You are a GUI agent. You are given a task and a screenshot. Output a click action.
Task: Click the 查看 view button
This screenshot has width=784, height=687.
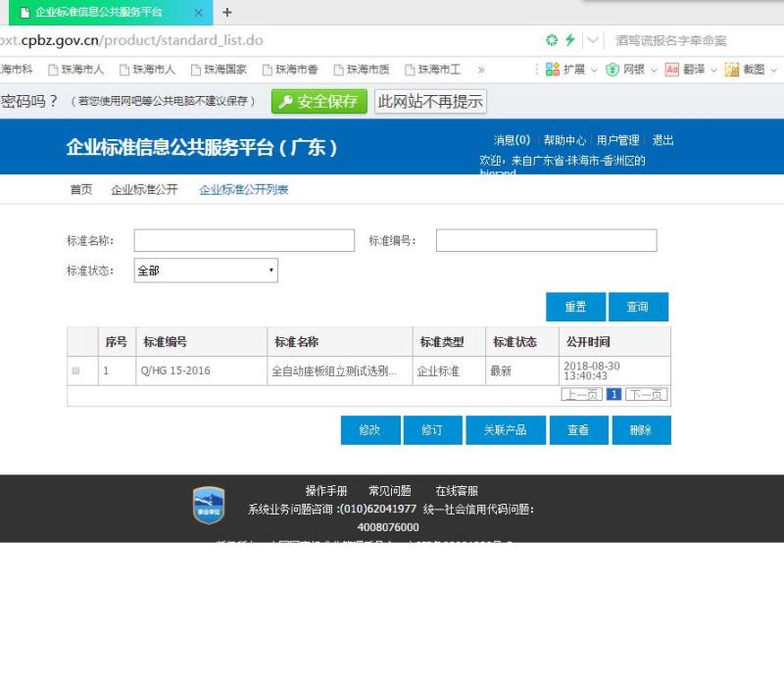pos(578,430)
